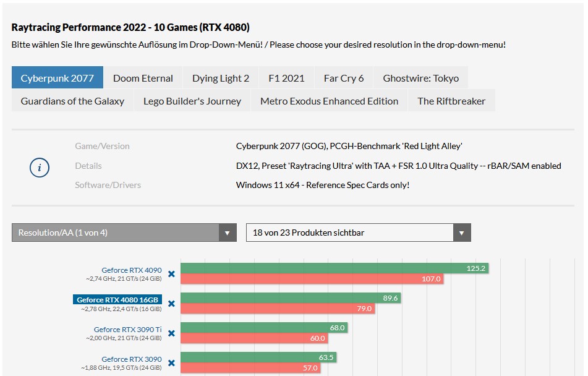Click the red 57.0 bar for RTX 3090

pos(250,368)
